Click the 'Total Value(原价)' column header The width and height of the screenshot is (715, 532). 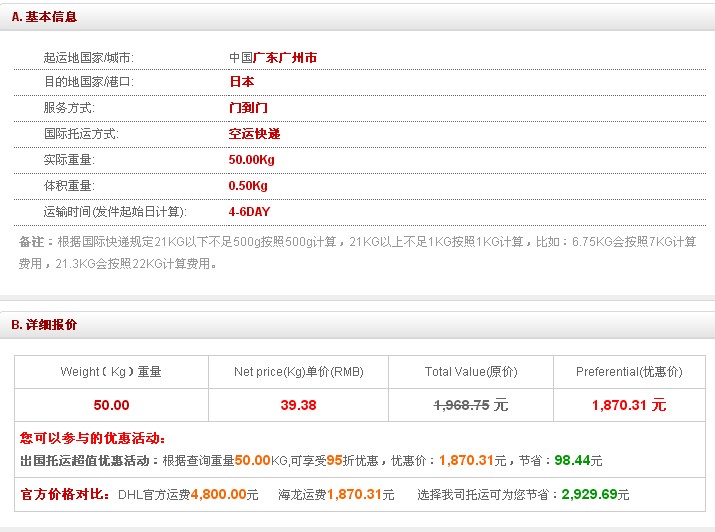pyautogui.click(x=471, y=372)
